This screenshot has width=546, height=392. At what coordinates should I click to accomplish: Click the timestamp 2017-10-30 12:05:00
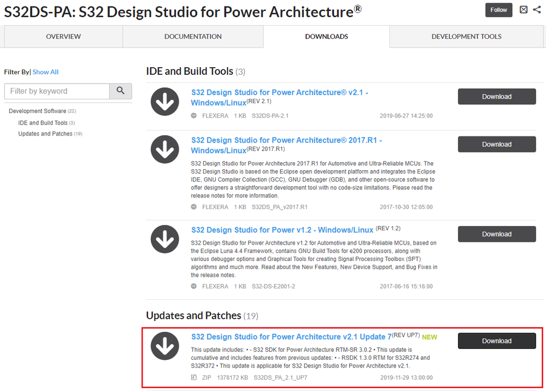(406, 206)
